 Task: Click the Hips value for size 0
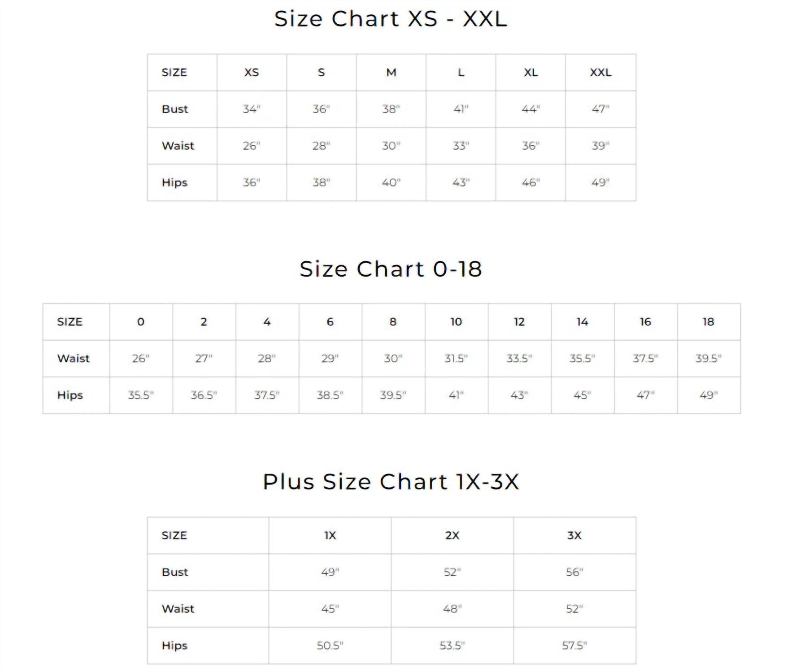coord(141,395)
